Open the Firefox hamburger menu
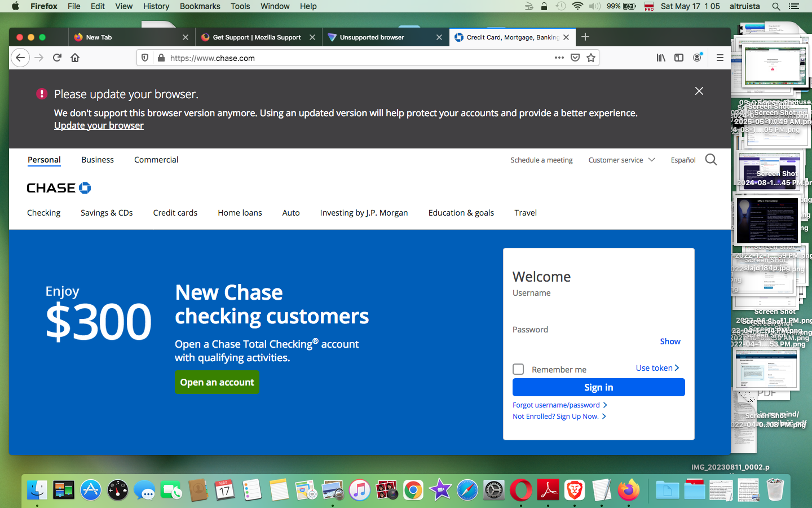The height and width of the screenshot is (508, 812). pos(720,58)
